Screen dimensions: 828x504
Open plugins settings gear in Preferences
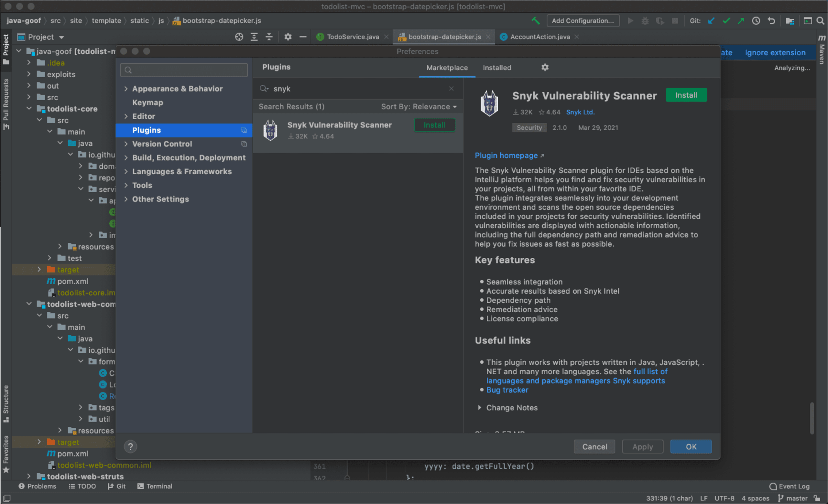(x=545, y=68)
